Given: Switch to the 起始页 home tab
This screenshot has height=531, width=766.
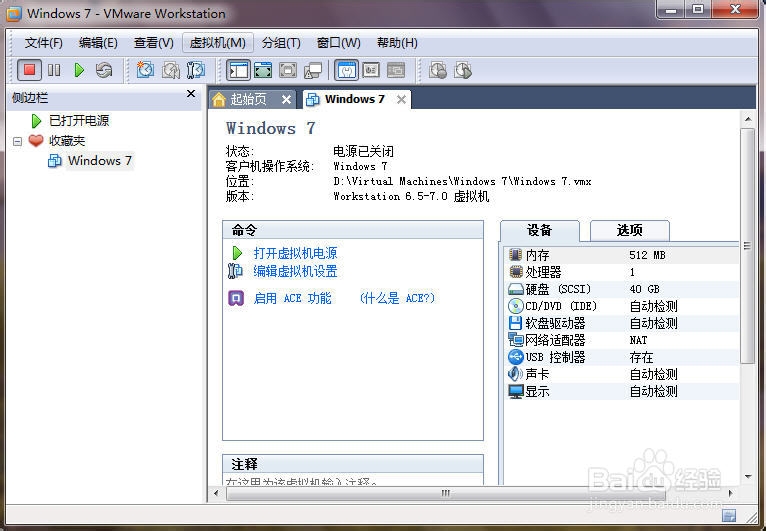Looking at the screenshot, I should tap(248, 100).
